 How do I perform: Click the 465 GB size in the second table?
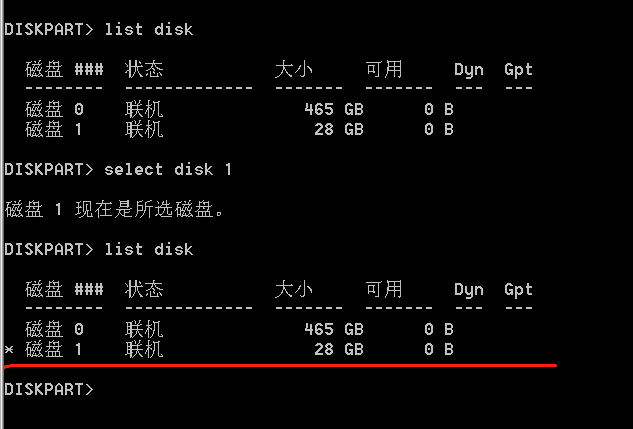click(334, 329)
